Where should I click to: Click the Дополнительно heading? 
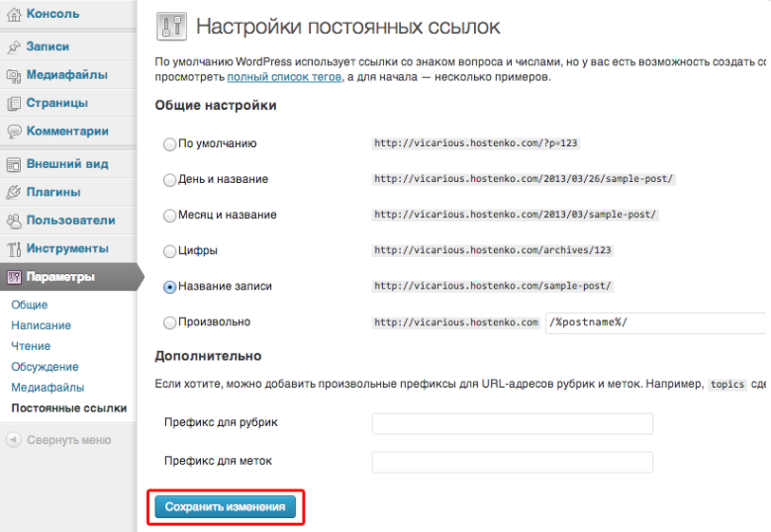pyautogui.click(x=208, y=356)
